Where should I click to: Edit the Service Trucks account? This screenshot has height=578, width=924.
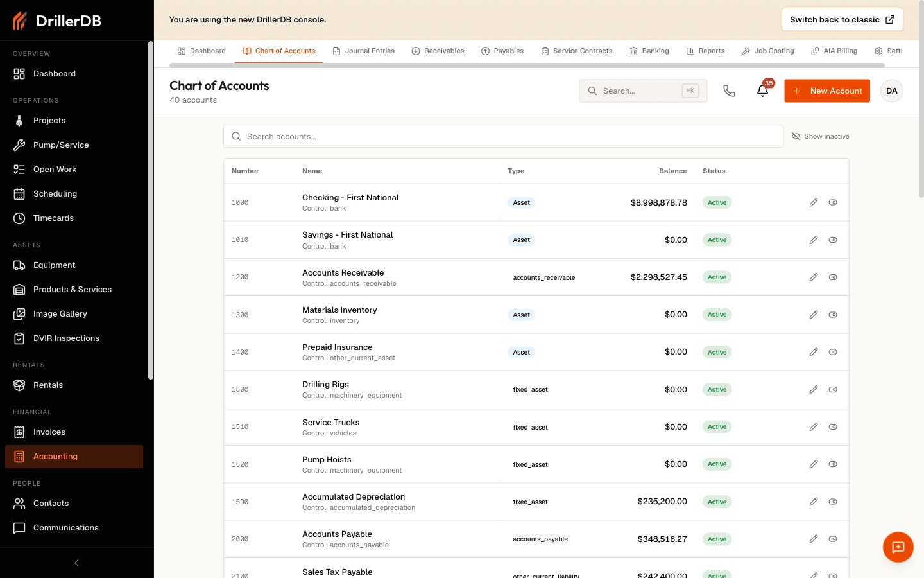pyautogui.click(x=814, y=426)
